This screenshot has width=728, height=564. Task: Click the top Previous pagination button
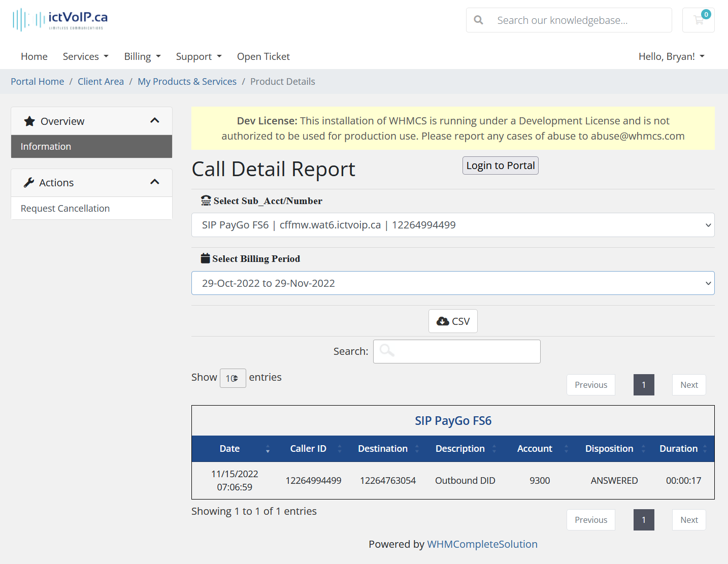(591, 385)
